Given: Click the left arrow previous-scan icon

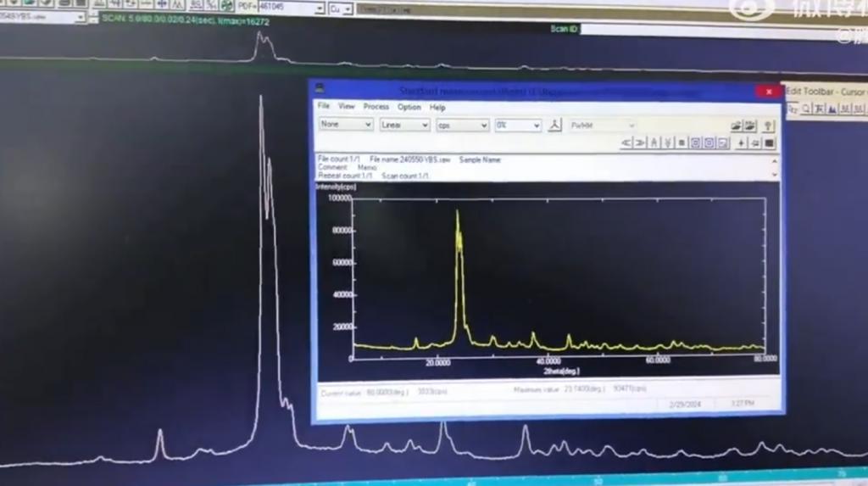Looking at the screenshot, I should pos(626,142).
